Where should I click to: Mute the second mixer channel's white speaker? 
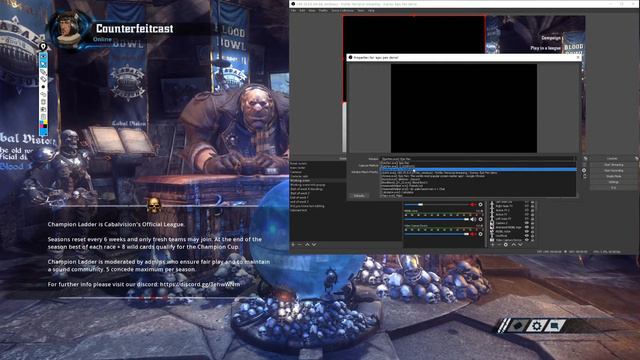coord(473,219)
